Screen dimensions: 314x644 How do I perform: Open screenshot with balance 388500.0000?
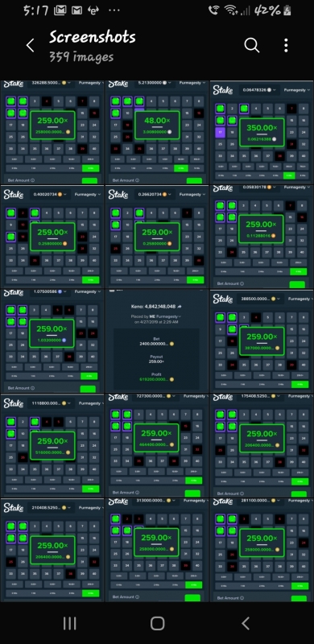[x=262, y=341]
